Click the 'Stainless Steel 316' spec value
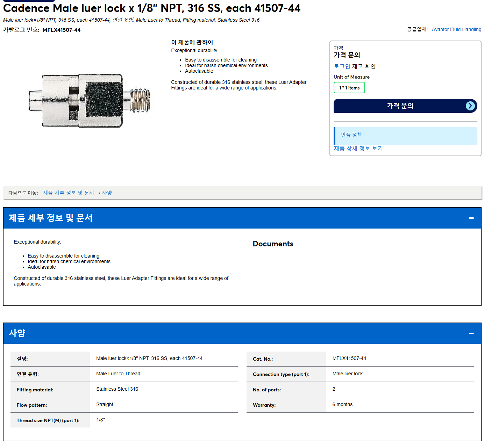The image size is (484, 448). click(117, 389)
